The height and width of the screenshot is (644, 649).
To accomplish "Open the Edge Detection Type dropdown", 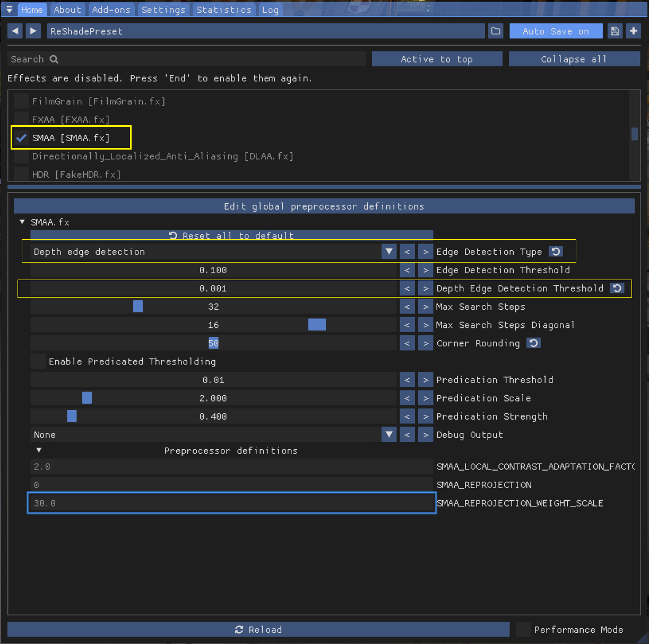I will (389, 251).
